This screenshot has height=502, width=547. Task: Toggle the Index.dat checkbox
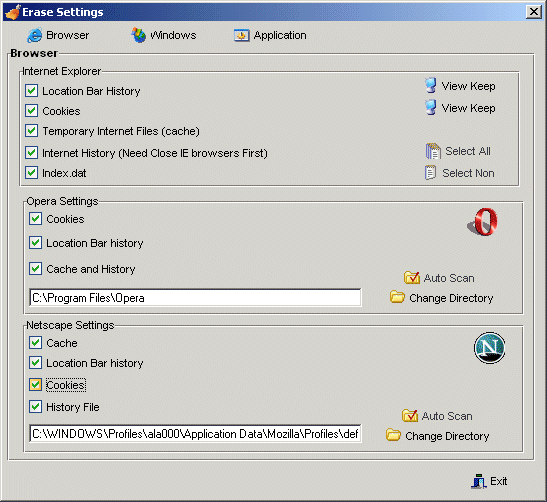32,173
